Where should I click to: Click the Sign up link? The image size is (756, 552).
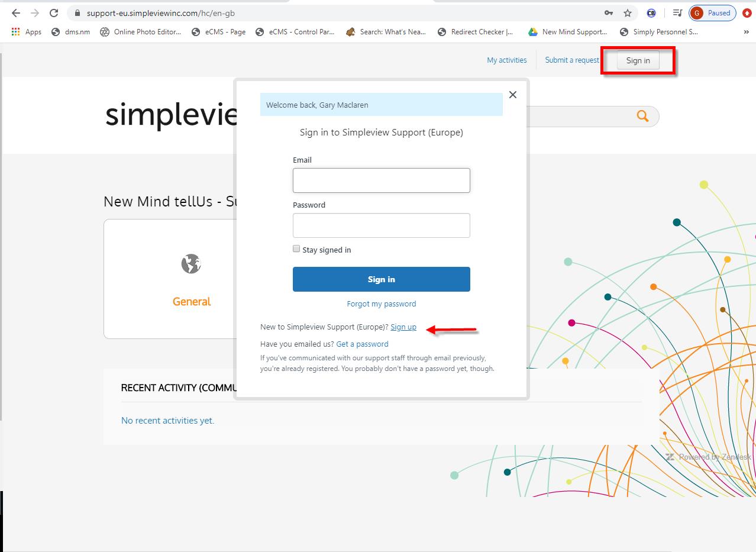[403, 327]
